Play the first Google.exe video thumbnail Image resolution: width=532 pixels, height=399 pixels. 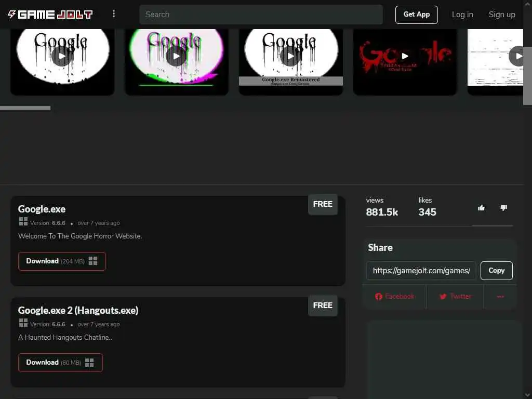point(62,57)
